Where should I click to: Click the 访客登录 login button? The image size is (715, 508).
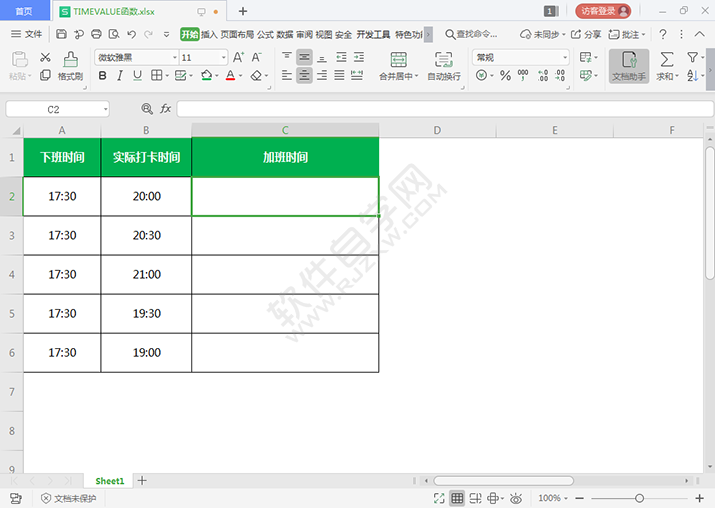(x=602, y=11)
